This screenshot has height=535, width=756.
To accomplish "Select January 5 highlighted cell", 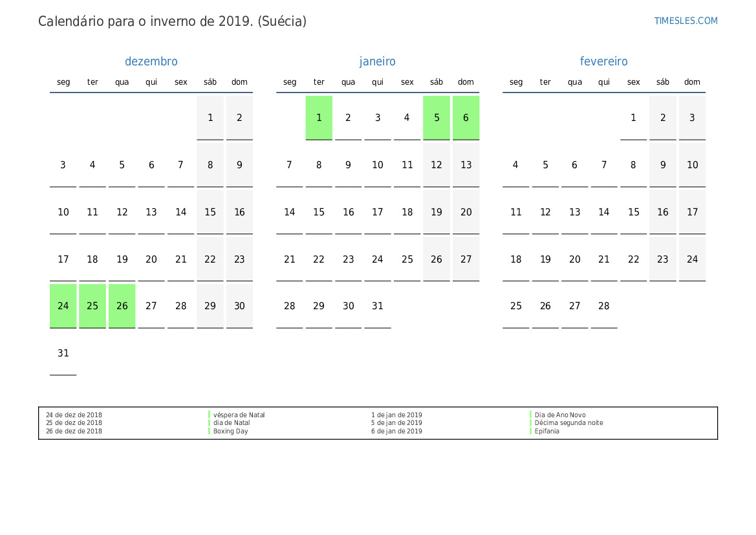I will (x=437, y=118).
